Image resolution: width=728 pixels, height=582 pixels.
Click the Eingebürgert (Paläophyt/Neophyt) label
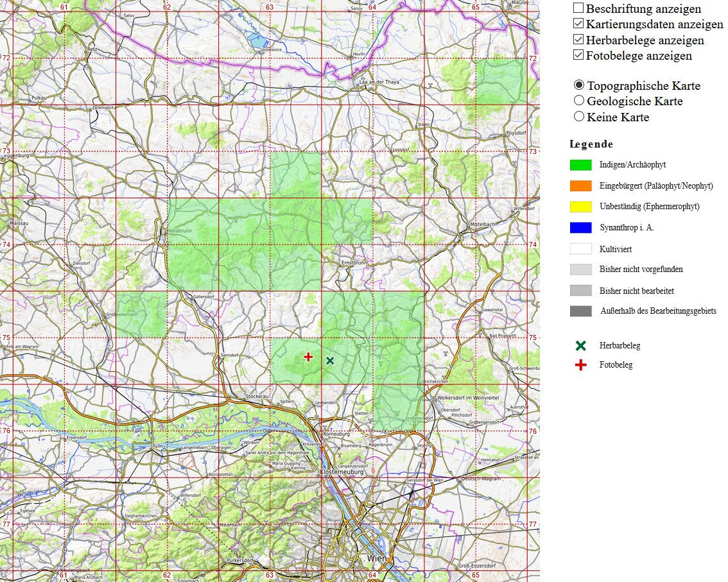[656, 185]
